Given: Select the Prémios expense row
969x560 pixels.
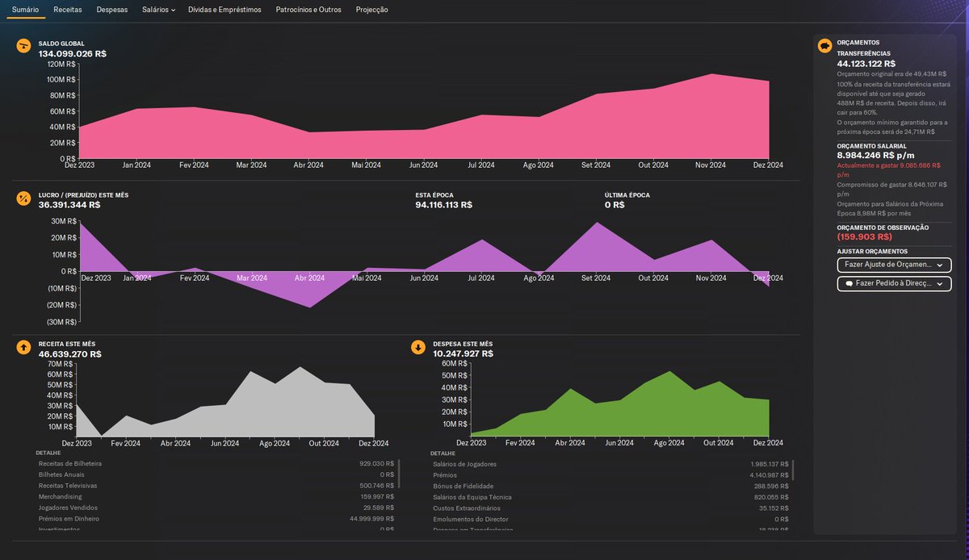Looking at the screenshot, I should [x=611, y=475].
